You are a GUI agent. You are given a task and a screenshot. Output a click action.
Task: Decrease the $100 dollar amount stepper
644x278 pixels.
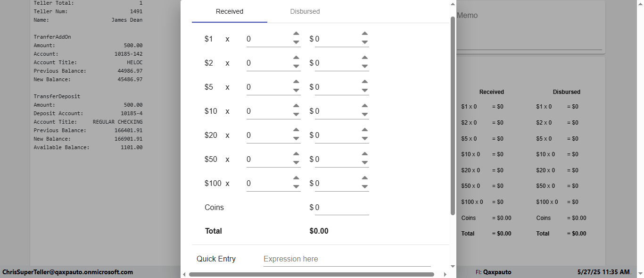click(x=364, y=187)
